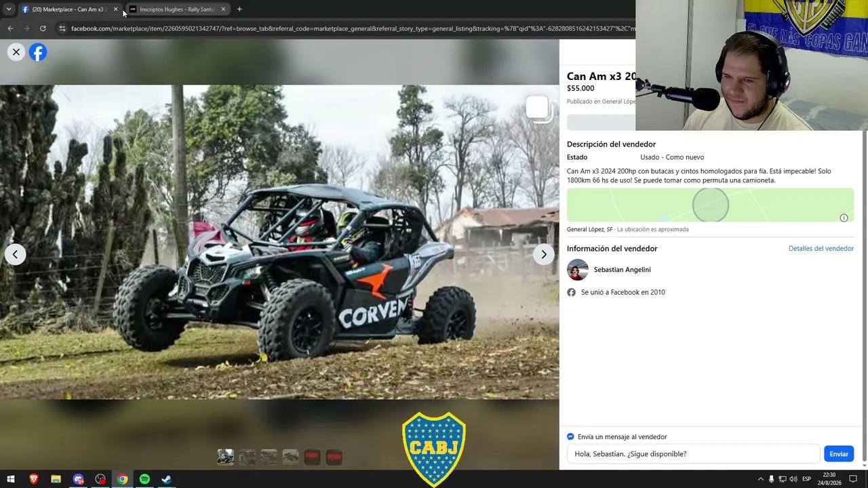Open Detalles del vendedor link
868x488 pixels.
pos(821,249)
